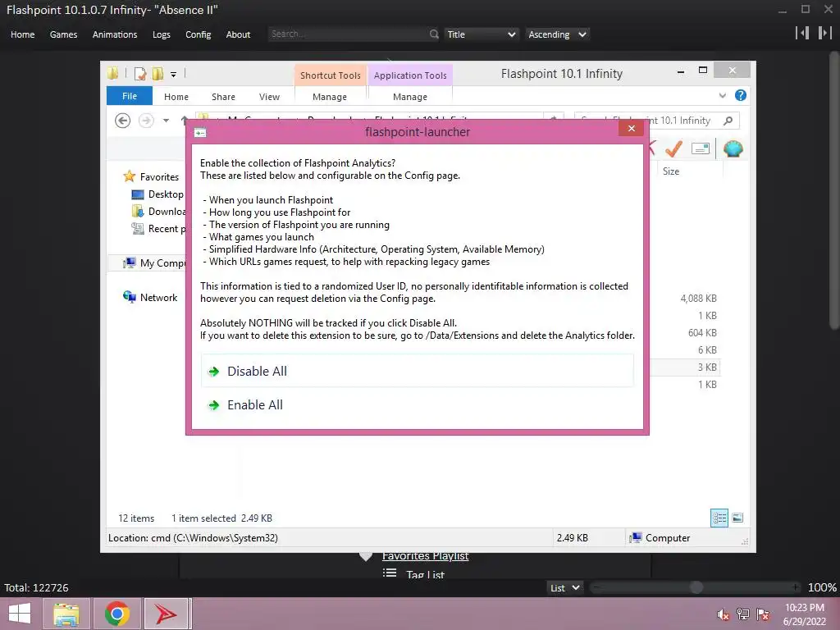Open File Explorer from taskbar
The height and width of the screenshot is (630, 840).
pos(66,614)
